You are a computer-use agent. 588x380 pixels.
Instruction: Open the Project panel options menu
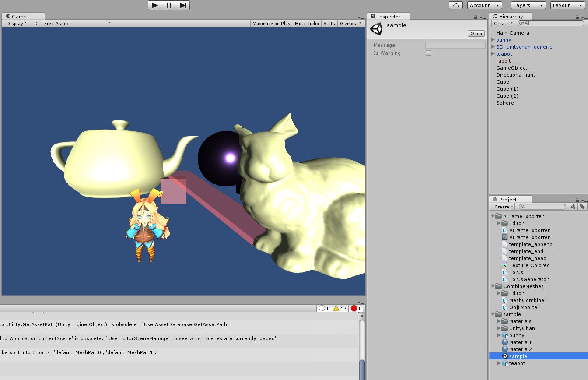(x=584, y=200)
